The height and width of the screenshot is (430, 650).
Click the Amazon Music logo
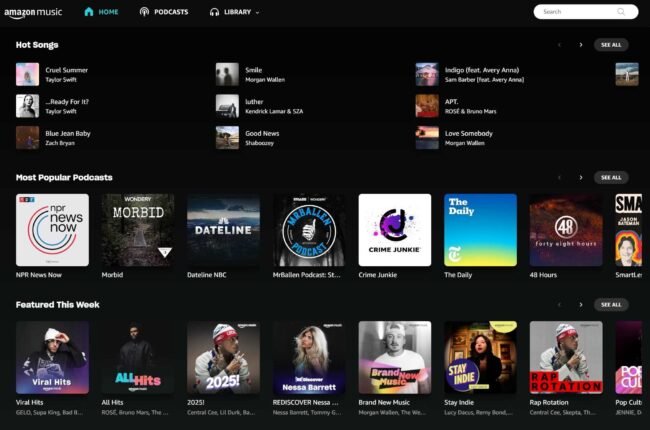33,12
